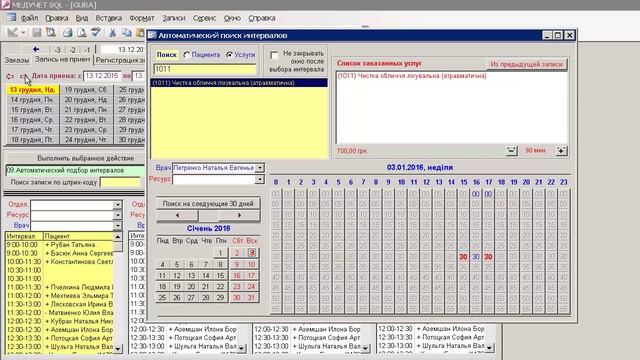Open the Правка menu
This screenshot has height=360, width=640.
point(57,18)
